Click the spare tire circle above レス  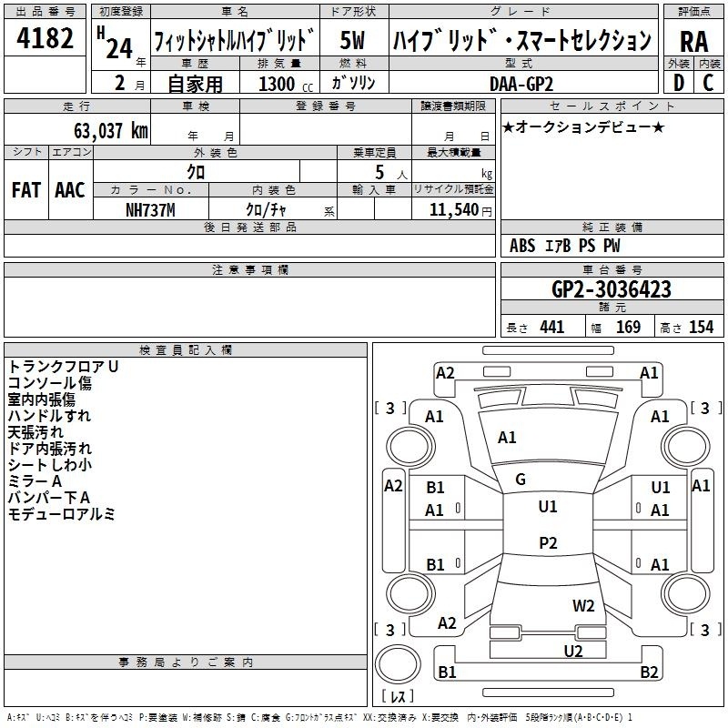(397, 663)
